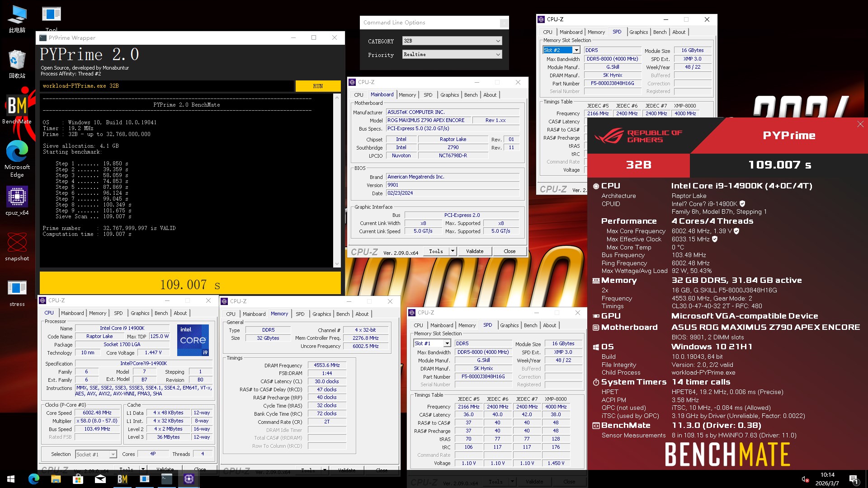
Task: Expand the Tools arrow in the Mainboard CPU-Z window
Action: tap(453, 251)
